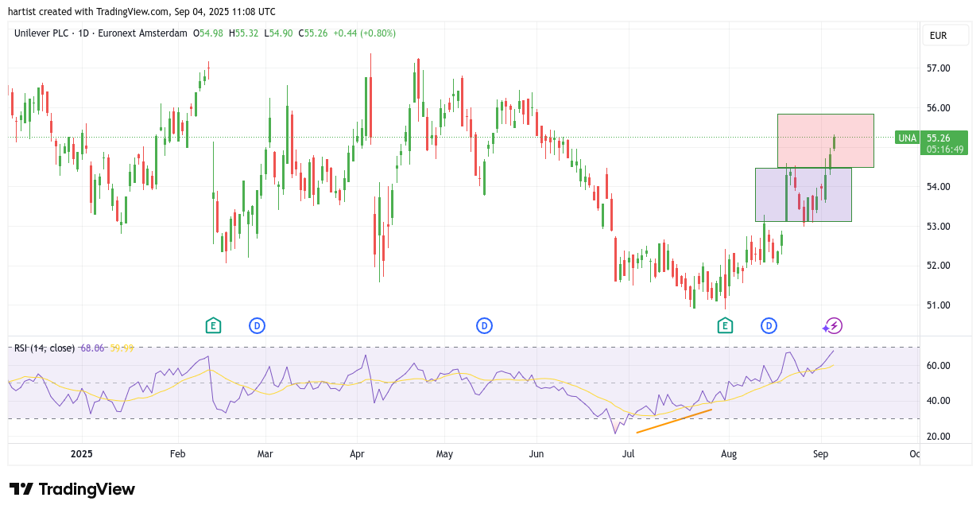This screenshot has height=513, width=980.
Task: Click the RSI axis label 20.00
Action: 939,437
